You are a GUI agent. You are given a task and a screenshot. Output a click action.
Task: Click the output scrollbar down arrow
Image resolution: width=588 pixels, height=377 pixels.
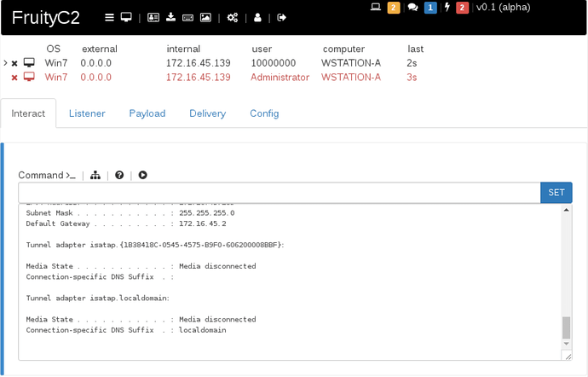tap(566, 344)
